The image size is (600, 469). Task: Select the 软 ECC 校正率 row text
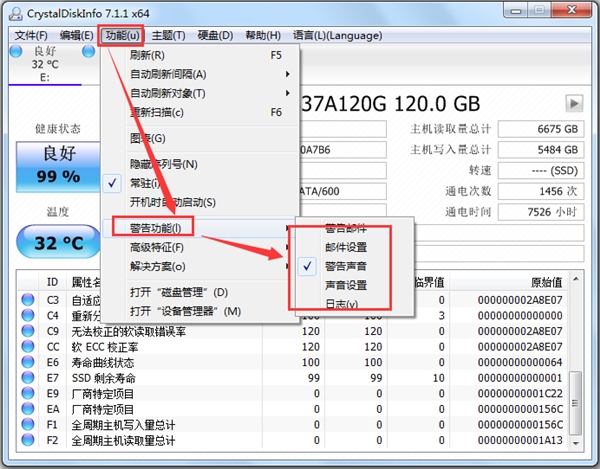click(x=104, y=347)
